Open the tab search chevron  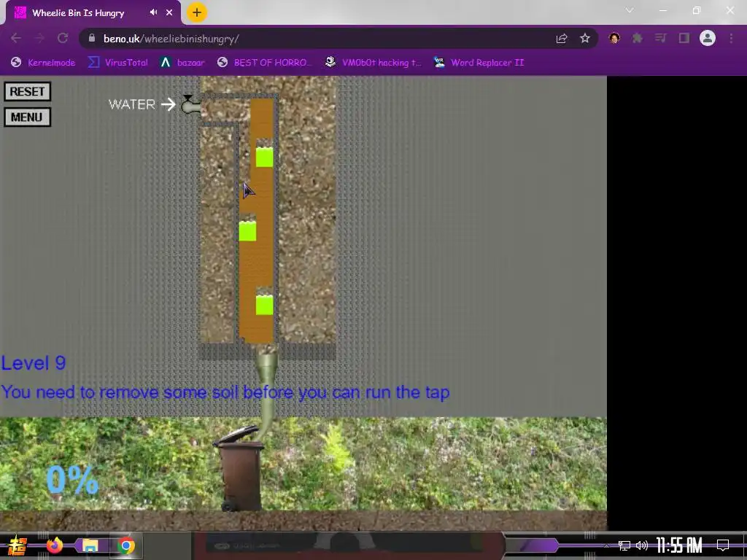pos(630,10)
